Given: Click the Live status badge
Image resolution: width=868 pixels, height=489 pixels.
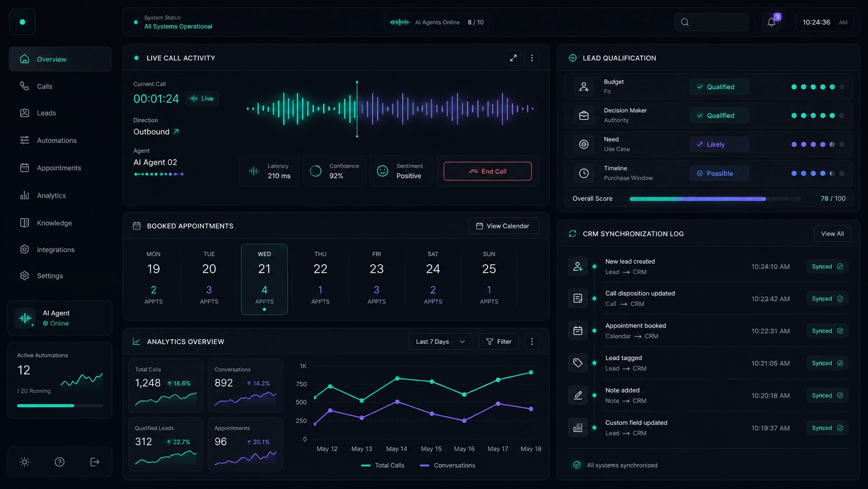Looking at the screenshot, I should coord(202,98).
